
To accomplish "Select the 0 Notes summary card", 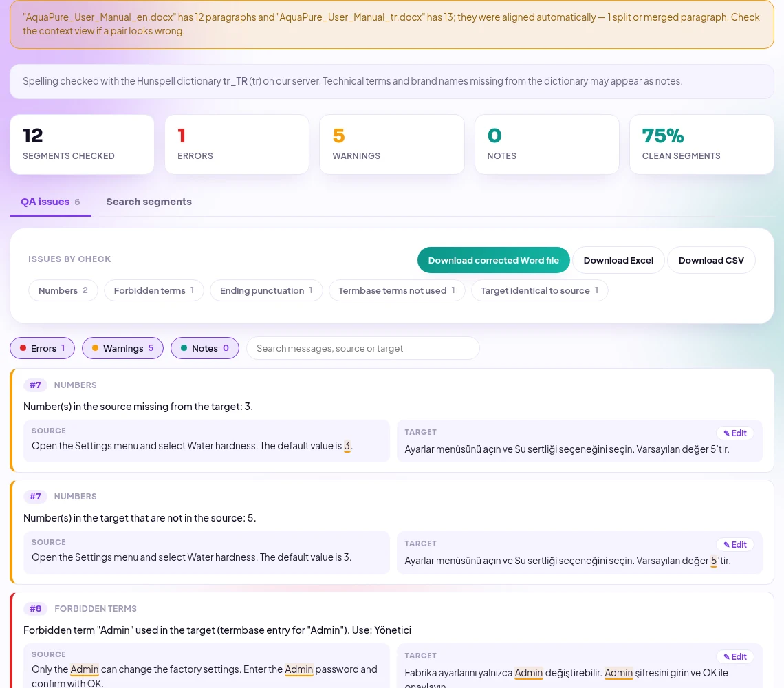I will point(547,144).
